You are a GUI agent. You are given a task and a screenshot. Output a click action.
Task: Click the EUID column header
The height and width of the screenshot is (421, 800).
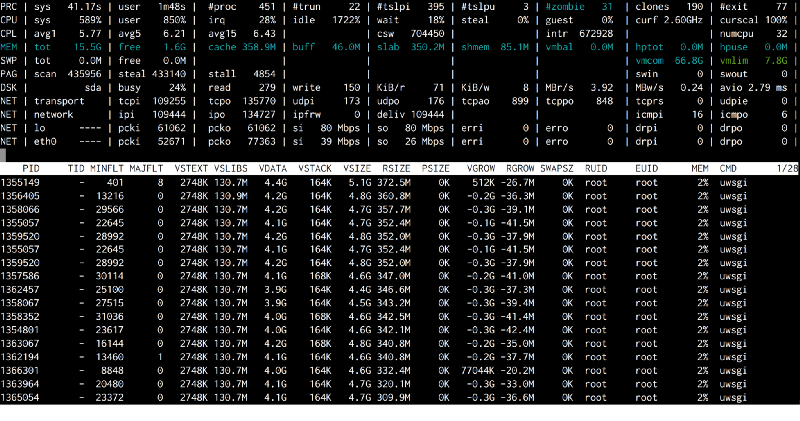pos(646,168)
